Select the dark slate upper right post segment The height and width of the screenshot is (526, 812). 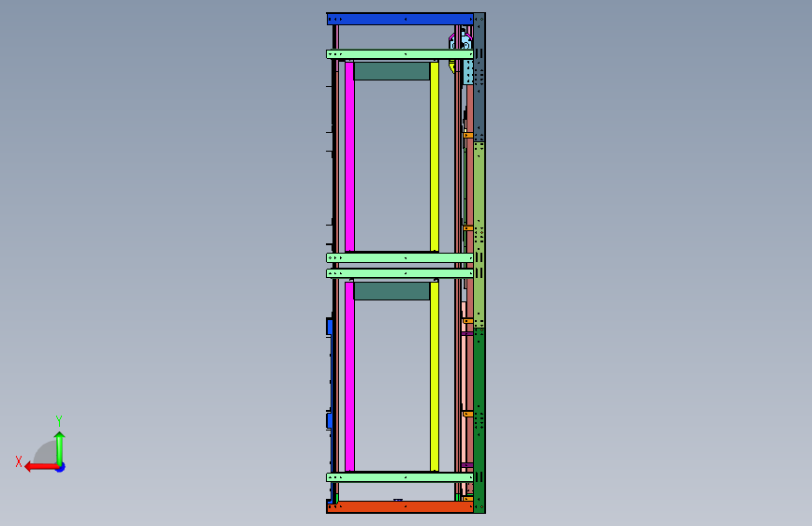[480, 78]
